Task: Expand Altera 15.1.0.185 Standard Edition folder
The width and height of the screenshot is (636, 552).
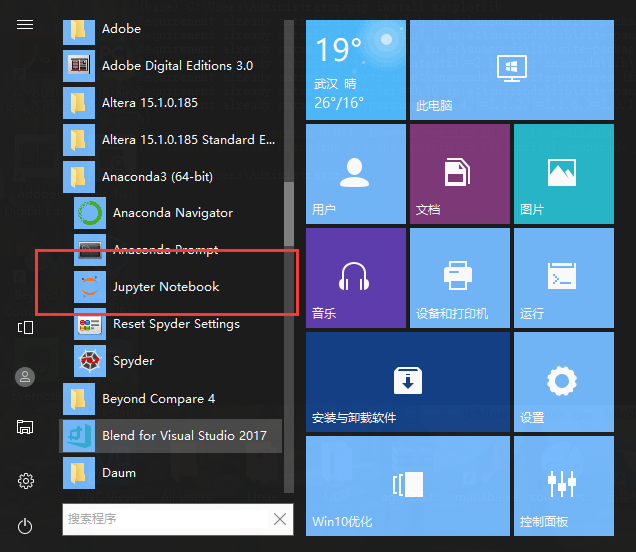Action: [172, 140]
